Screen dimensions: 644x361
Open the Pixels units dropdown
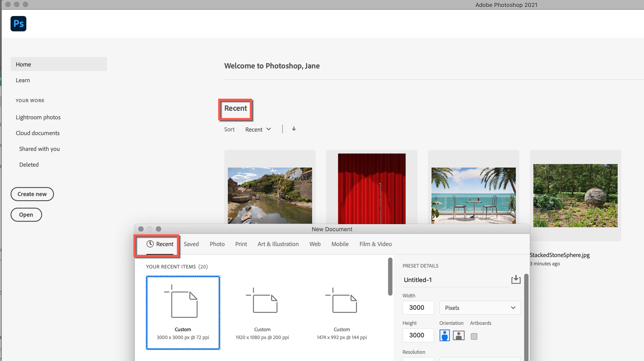point(480,307)
